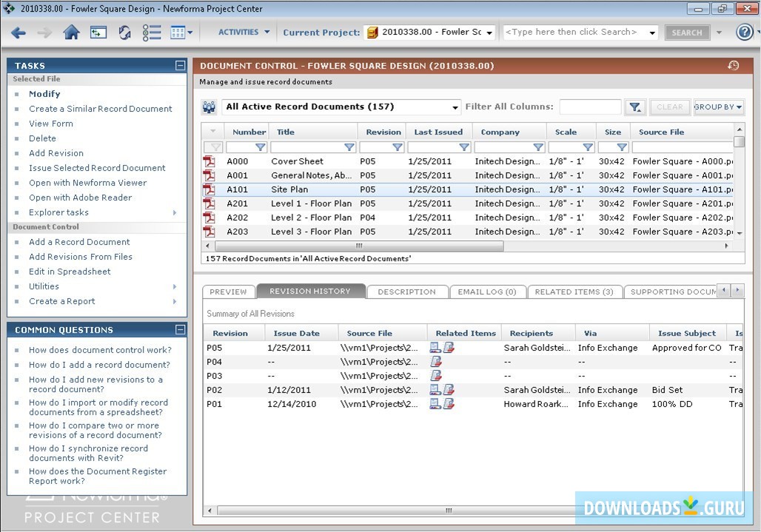Expand the Current Project selector
Screen dimensions: 761x532
click(x=488, y=33)
